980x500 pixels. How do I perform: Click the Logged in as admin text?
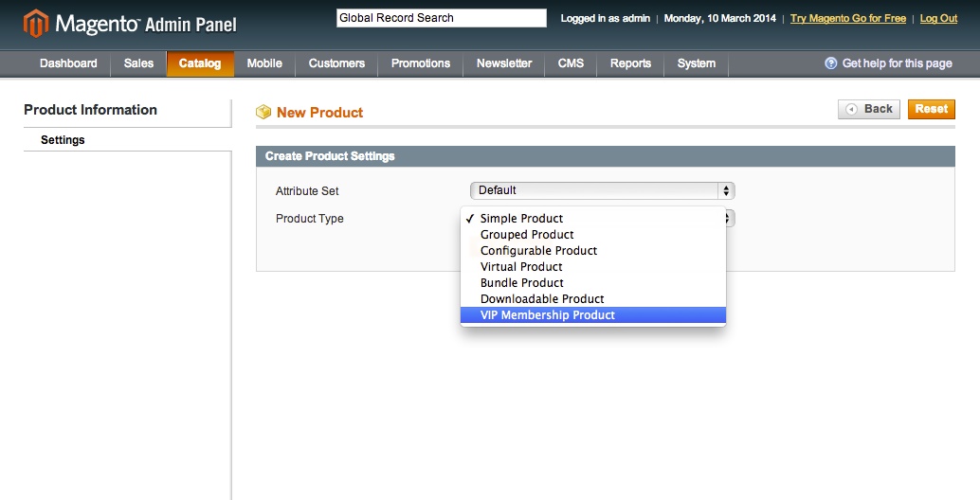(x=605, y=19)
